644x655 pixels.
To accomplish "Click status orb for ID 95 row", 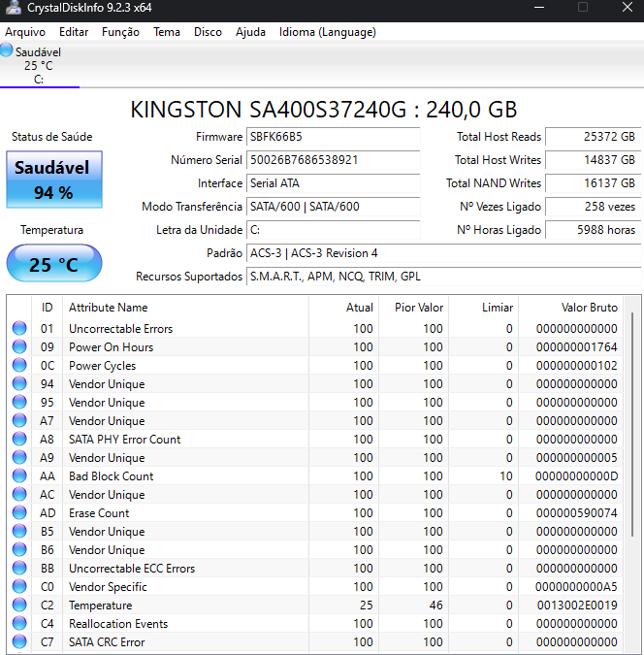I will pyautogui.click(x=19, y=402).
